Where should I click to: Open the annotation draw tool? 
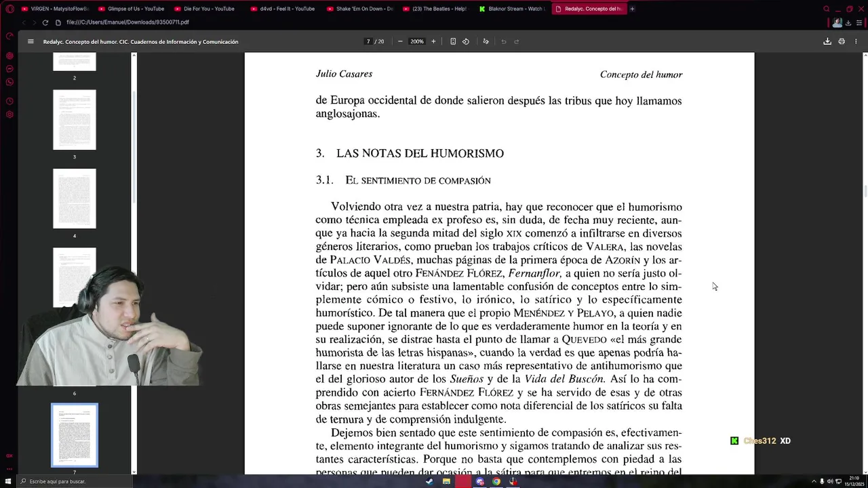point(486,41)
